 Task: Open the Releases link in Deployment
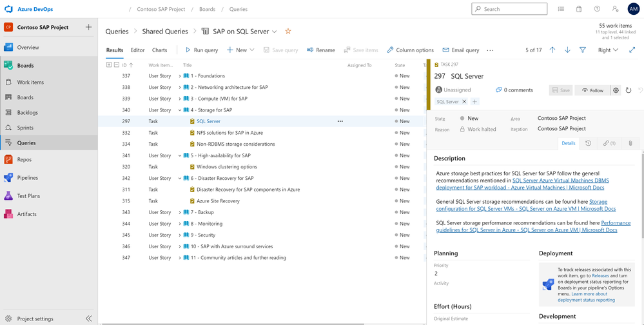click(600, 276)
